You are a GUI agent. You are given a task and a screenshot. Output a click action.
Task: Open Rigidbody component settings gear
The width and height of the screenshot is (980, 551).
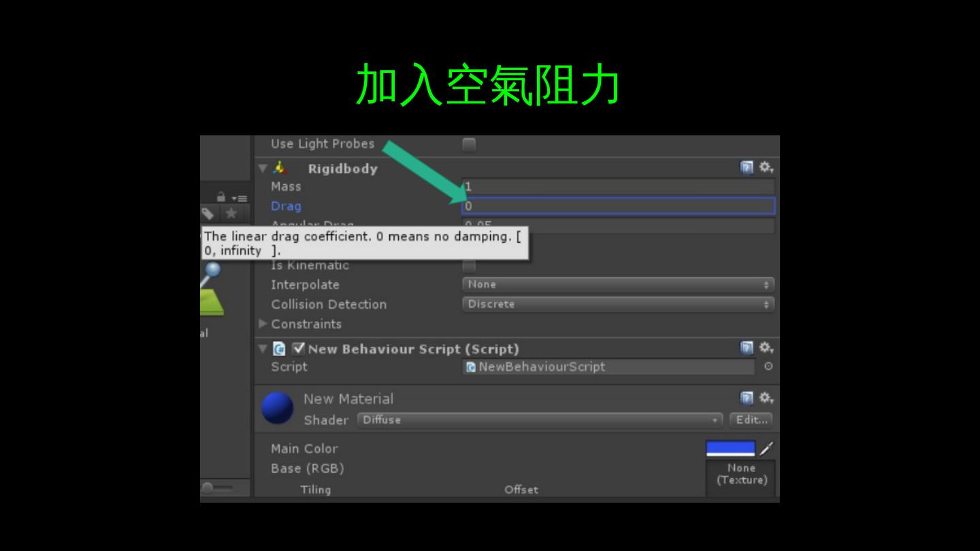766,167
